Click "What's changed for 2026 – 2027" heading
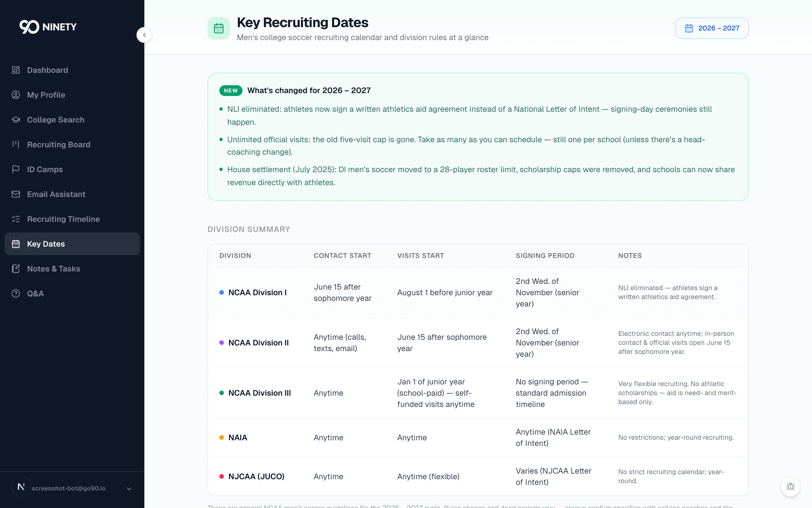 coord(309,90)
